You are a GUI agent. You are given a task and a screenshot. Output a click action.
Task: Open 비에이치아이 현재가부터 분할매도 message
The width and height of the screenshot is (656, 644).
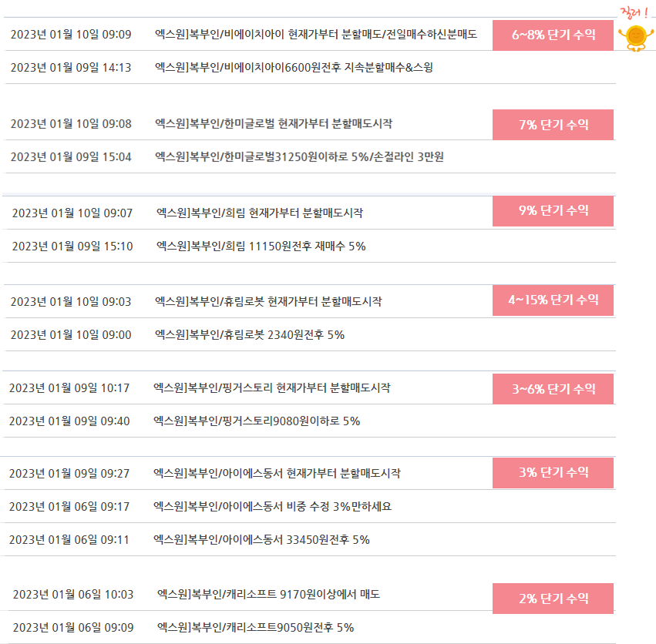[316, 35]
